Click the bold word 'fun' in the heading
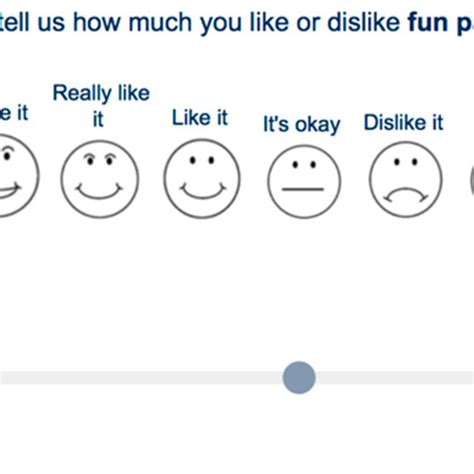This screenshot has width=474, height=474. (x=428, y=22)
